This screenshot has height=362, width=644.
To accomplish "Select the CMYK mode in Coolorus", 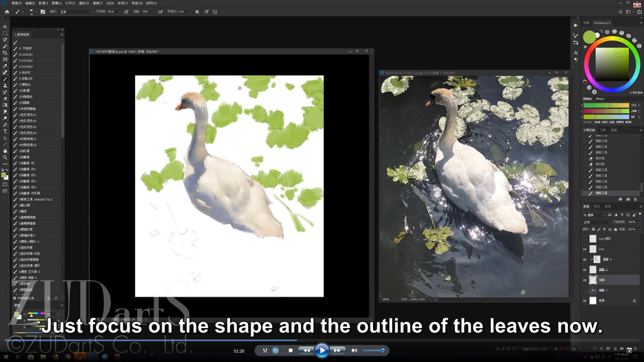I will 620,122.
